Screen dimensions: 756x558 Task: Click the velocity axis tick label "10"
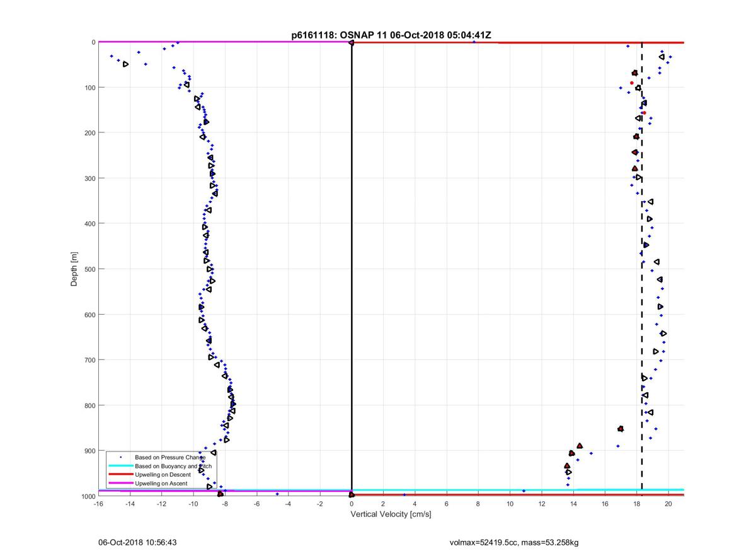[510, 504]
